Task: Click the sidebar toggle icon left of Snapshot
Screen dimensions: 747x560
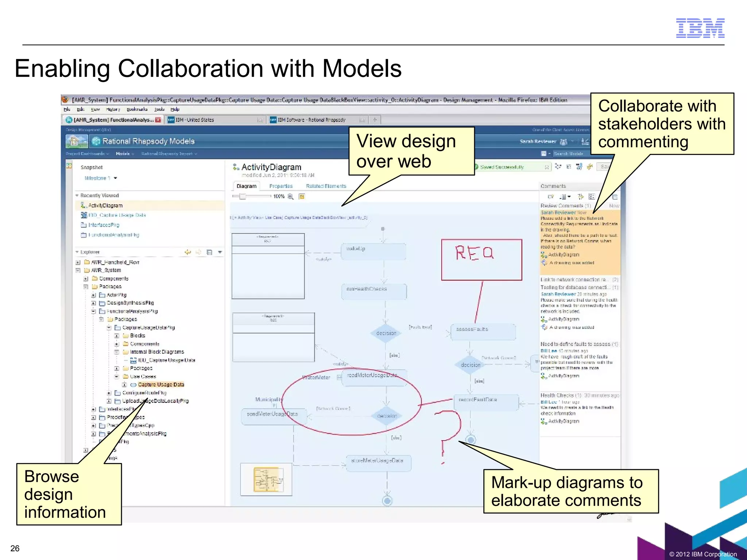Action: pos(69,166)
